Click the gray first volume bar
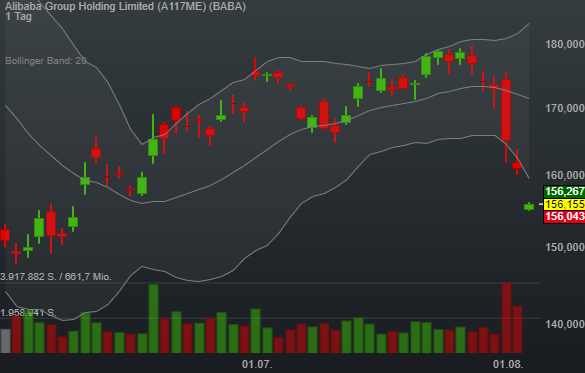The height and width of the screenshot is (373, 585). tap(5, 341)
